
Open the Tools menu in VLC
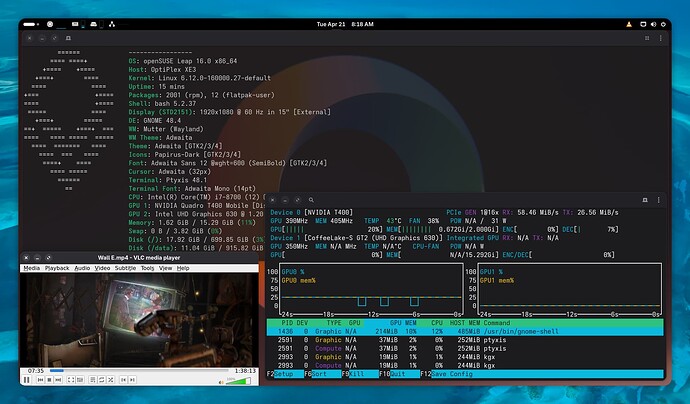coord(147,268)
